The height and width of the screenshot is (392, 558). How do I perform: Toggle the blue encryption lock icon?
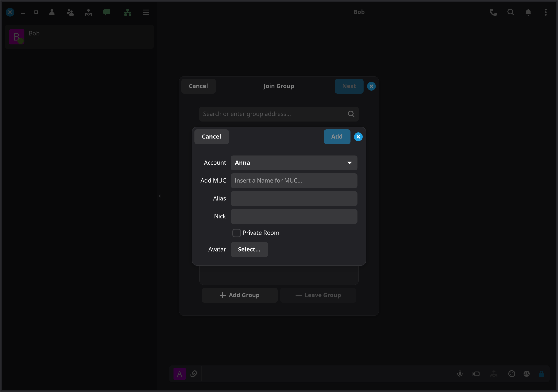tap(541, 373)
